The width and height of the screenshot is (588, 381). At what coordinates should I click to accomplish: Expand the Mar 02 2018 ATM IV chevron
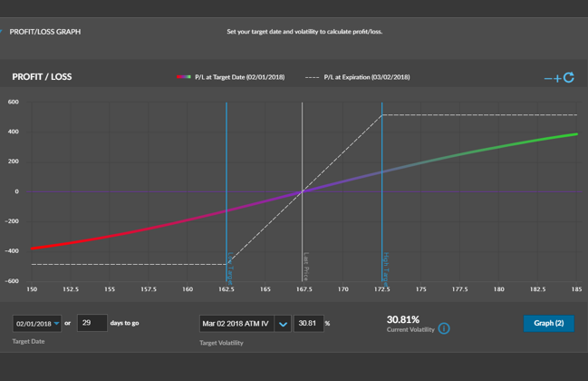283,324
